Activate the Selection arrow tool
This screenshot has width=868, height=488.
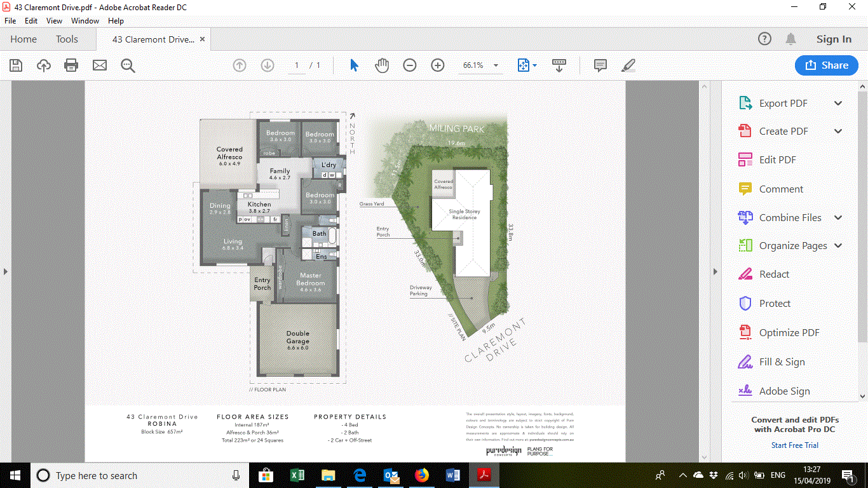pyautogui.click(x=354, y=65)
